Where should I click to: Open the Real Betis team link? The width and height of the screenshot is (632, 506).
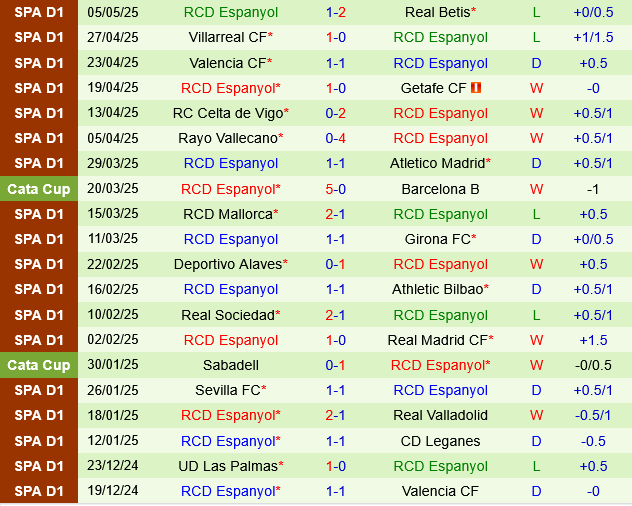440,12
